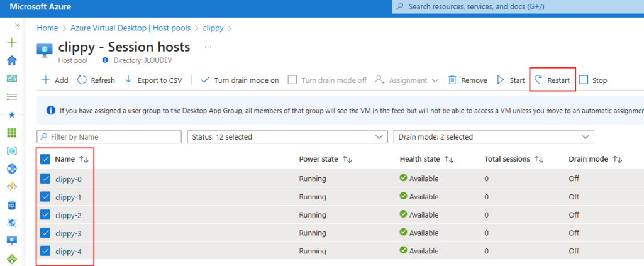Sort by Health state column arrows
The width and height of the screenshot is (644, 266).
[449, 159]
